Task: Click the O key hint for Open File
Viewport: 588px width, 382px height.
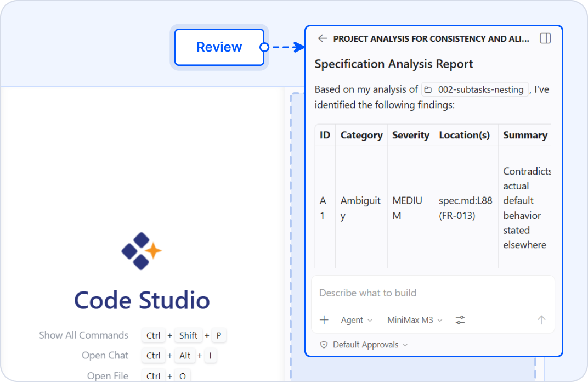Action: click(x=183, y=376)
